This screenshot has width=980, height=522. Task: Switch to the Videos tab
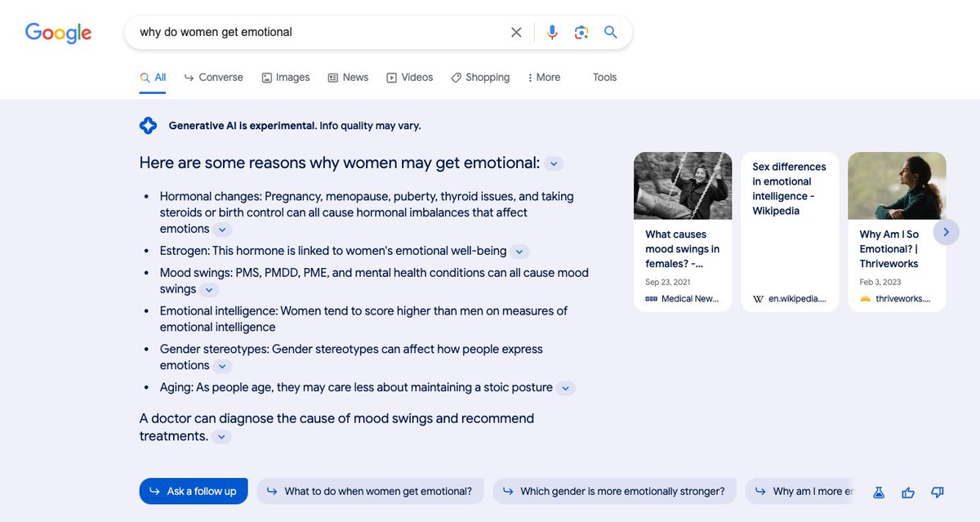click(x=409, y=78)
